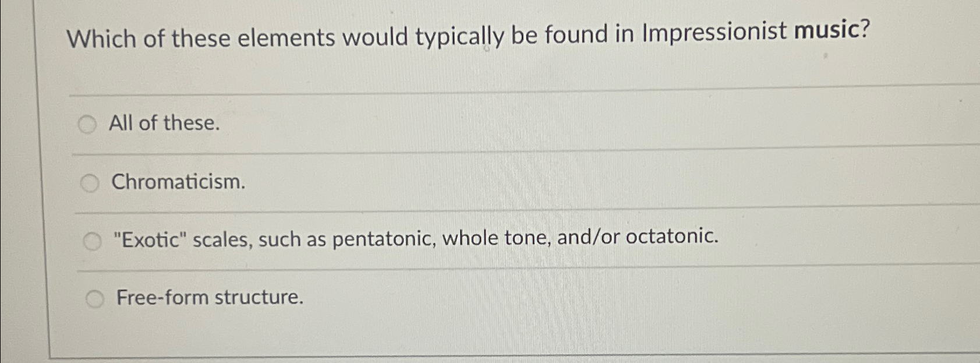This screenshot has width=980, height=363.
Task: Click the "Chromaticism." answer text
Action: pos(178,182)
